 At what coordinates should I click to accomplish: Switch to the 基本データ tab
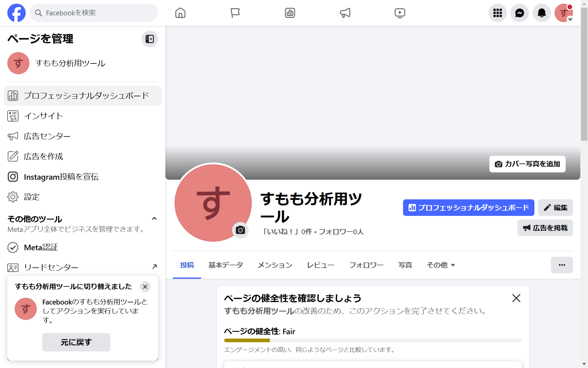(x=225, y=265)
